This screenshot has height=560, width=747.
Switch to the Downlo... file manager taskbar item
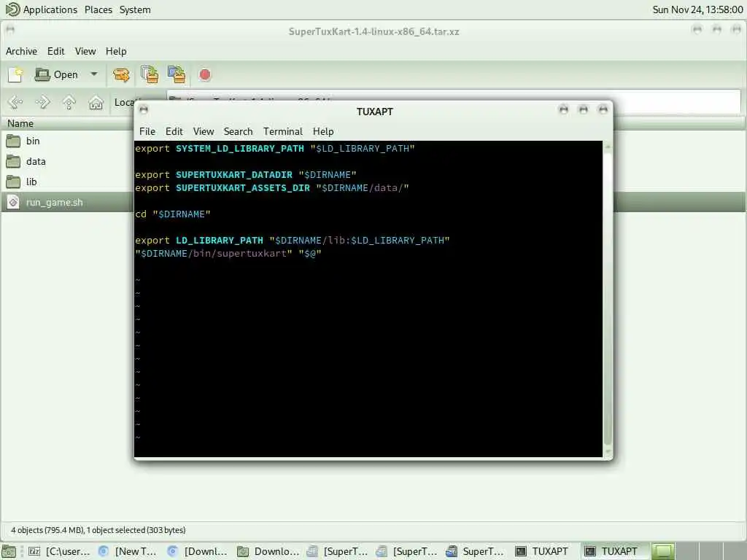[x=268, y=551]
